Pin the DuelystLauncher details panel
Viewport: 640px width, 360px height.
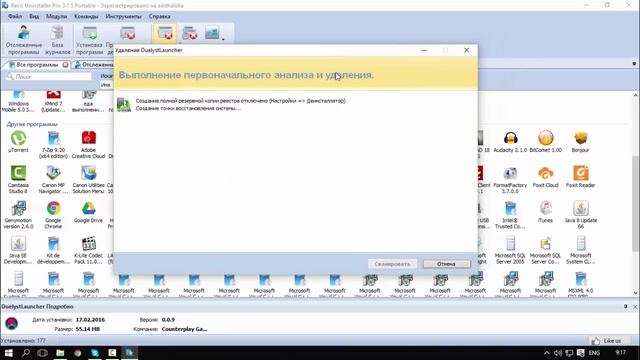[x=626, y=306]
